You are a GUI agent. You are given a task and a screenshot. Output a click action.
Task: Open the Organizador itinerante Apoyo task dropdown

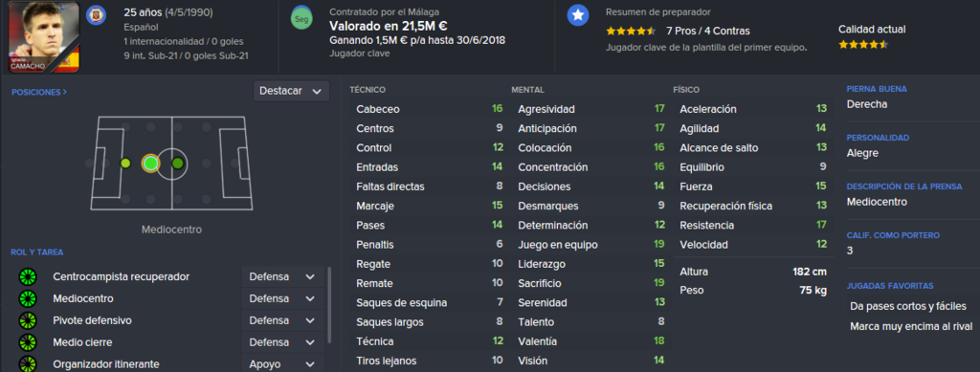282,364
